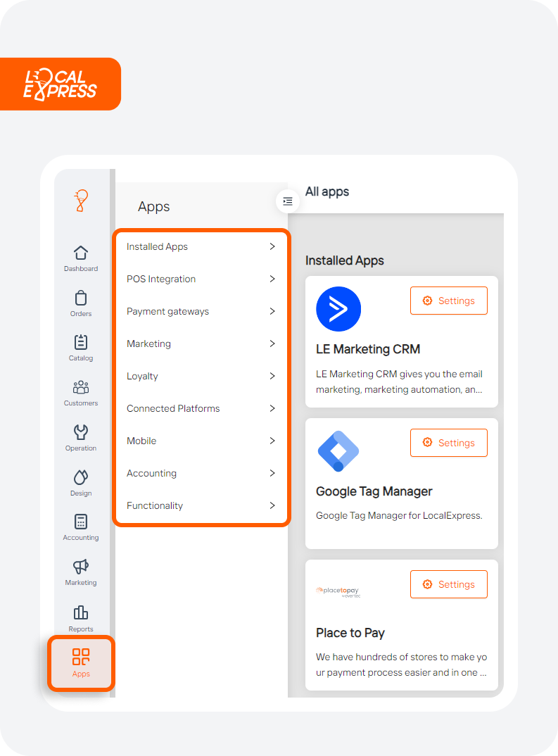Expand the Payment gateways category
The width and height of the screenshot is (558, 756).
pos(201,311)
